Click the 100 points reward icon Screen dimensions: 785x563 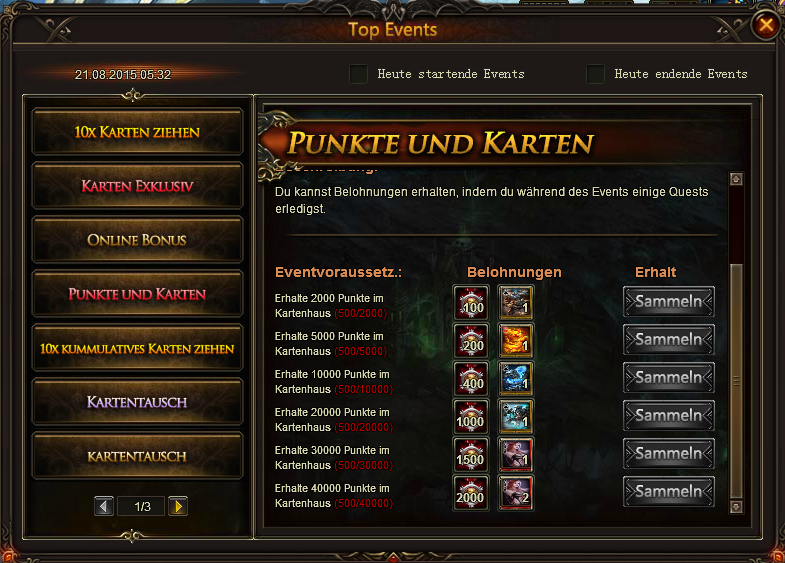pos(471,303)
